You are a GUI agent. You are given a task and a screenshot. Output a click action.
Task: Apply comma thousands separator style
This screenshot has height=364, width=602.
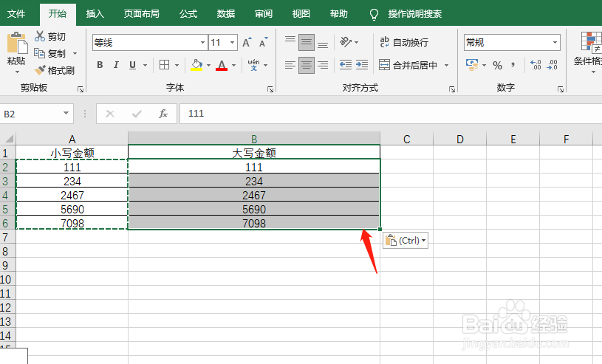513,65
